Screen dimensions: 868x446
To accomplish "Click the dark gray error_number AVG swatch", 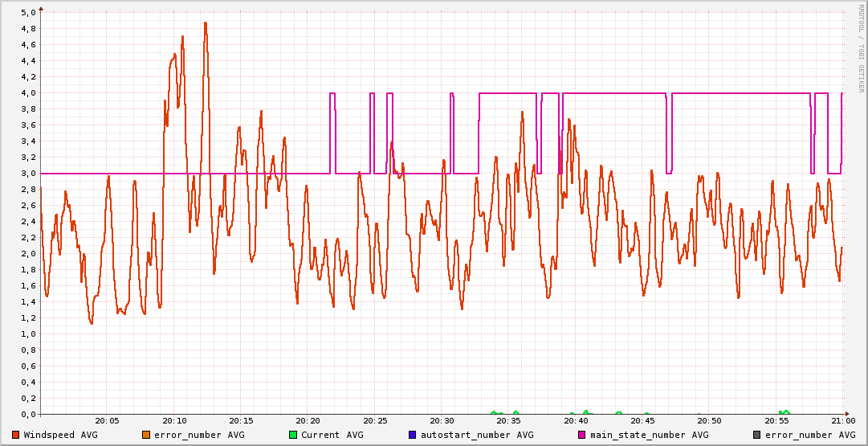I will pyautogui.click(x=757, y=435).
